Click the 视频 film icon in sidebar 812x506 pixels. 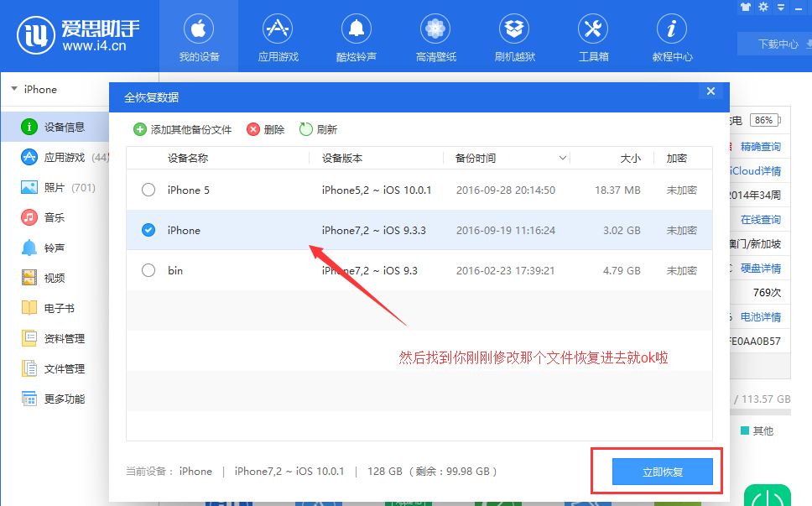pyautogui.click(x=29, y=278)
